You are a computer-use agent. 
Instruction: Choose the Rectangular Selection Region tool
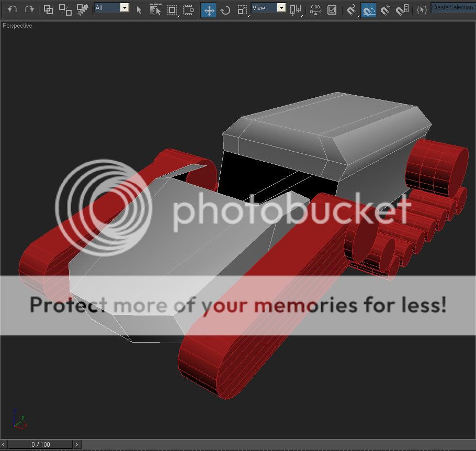172,10
